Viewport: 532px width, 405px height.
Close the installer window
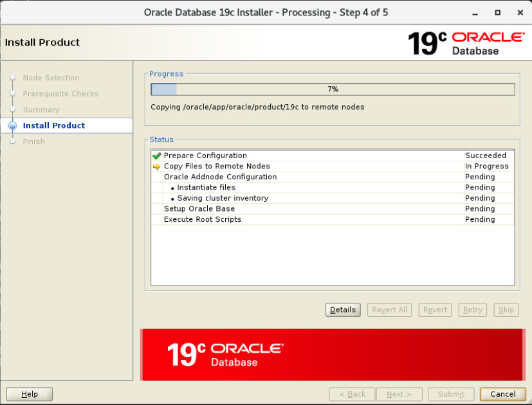520,13
